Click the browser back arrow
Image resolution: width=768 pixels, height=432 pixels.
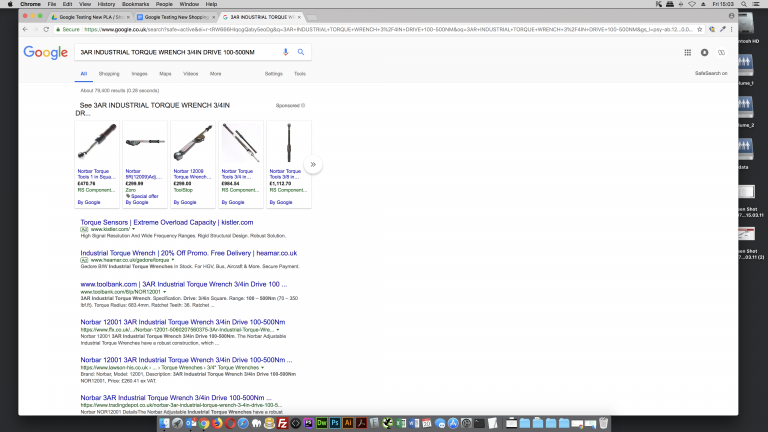pos(25,29)
